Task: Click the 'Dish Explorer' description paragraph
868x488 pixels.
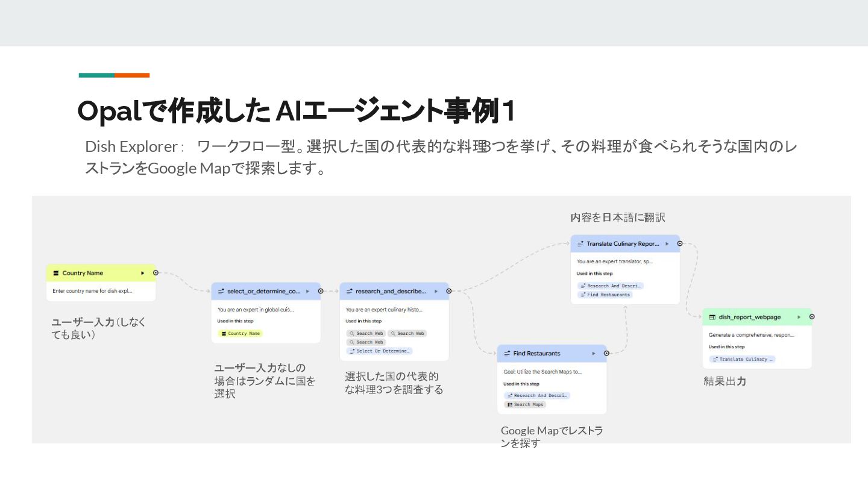Action: pos(441,157)
